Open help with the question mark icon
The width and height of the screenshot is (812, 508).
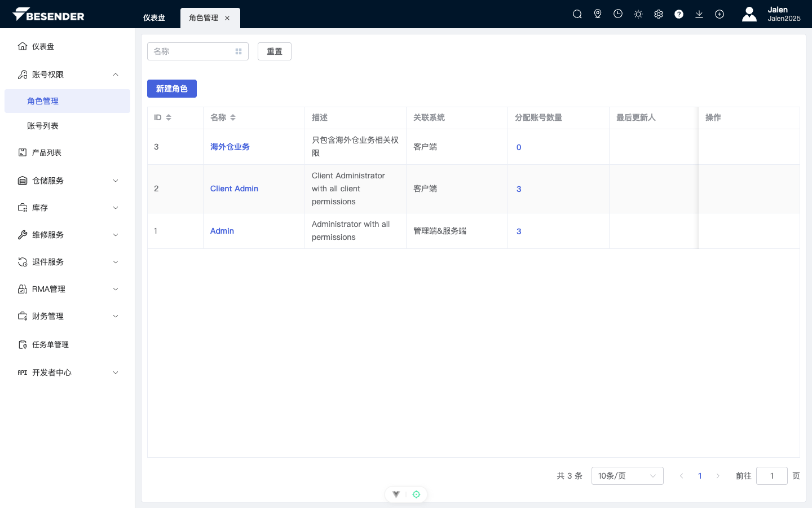coord(679,14)
